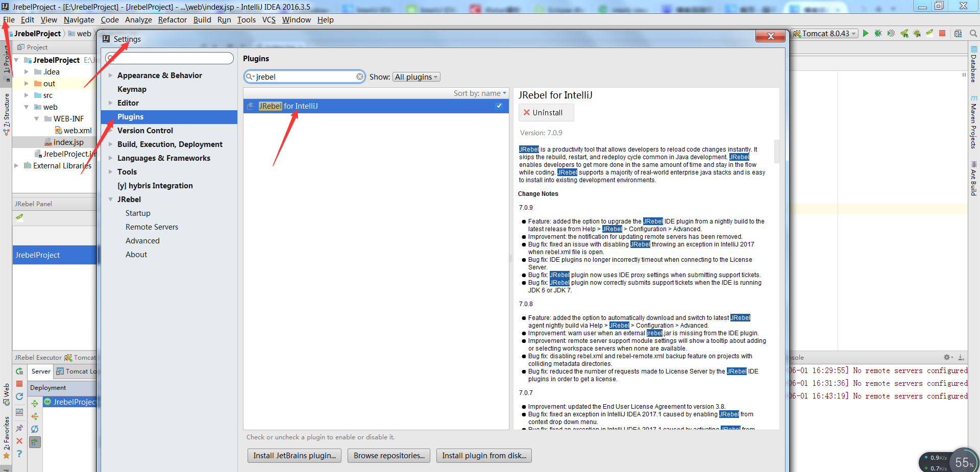Select JrebelProject in the JRebel Panel
The width and height of the screenshot is (980, 472).
55,255
